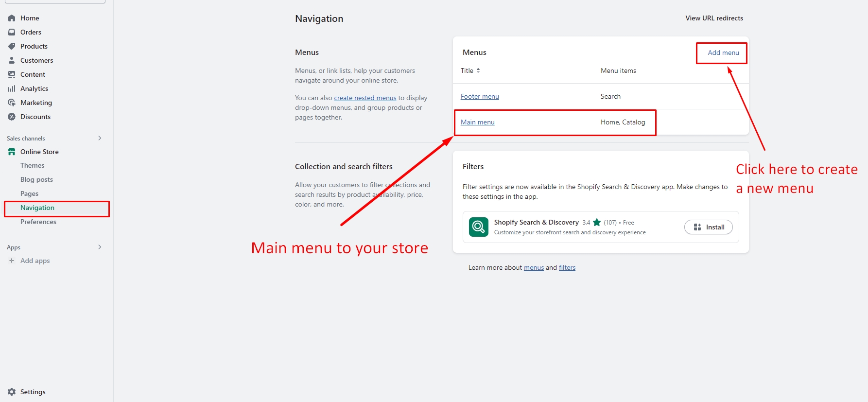Click the Shopify Search & Discovery app icon
The width and height of the screenshot is (868, 402).
478,227
